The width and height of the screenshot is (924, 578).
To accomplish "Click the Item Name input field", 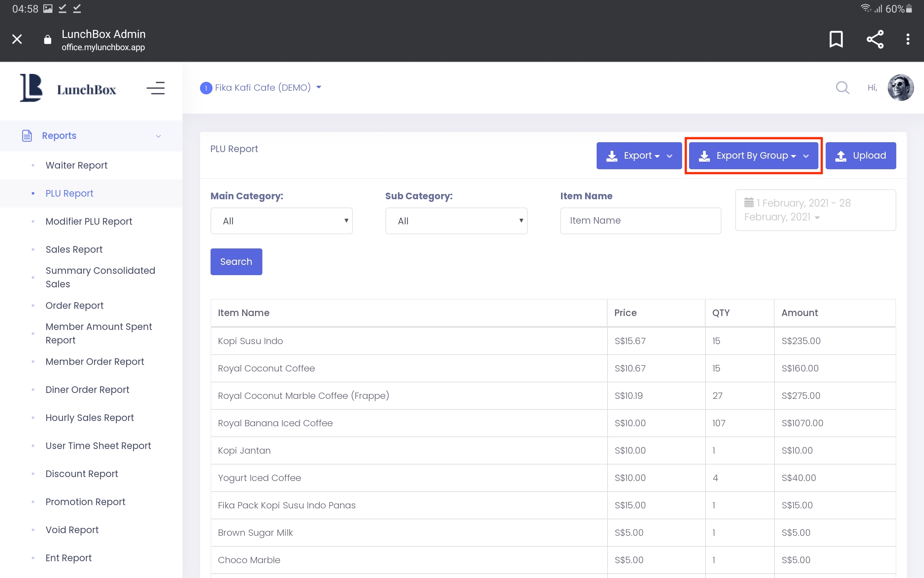I will click(x=640, y=221).
